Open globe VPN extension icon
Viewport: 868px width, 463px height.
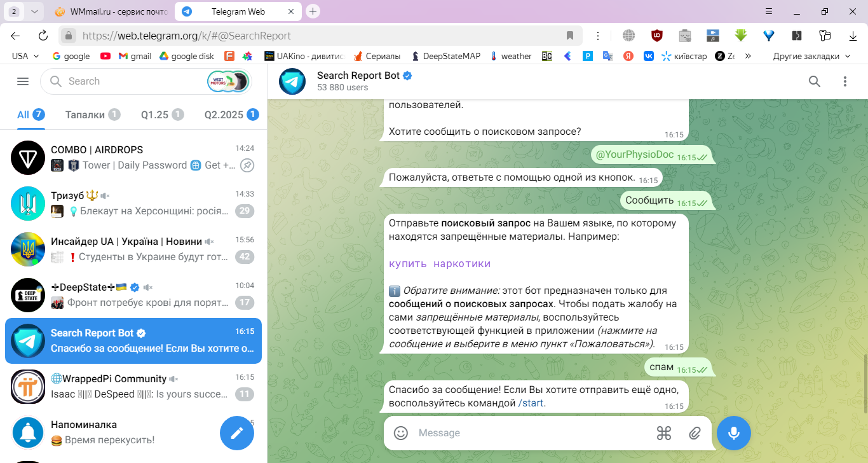(x=628, y=36)
